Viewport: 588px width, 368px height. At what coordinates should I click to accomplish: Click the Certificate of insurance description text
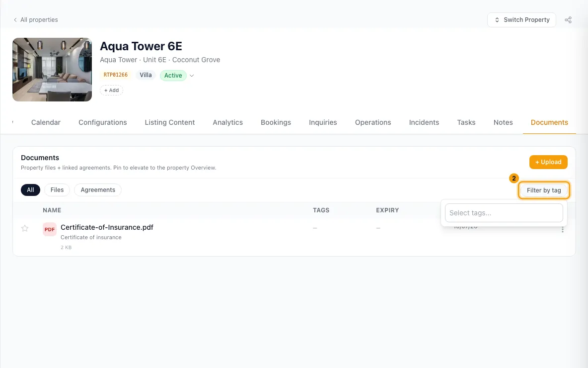pos(91,237)
